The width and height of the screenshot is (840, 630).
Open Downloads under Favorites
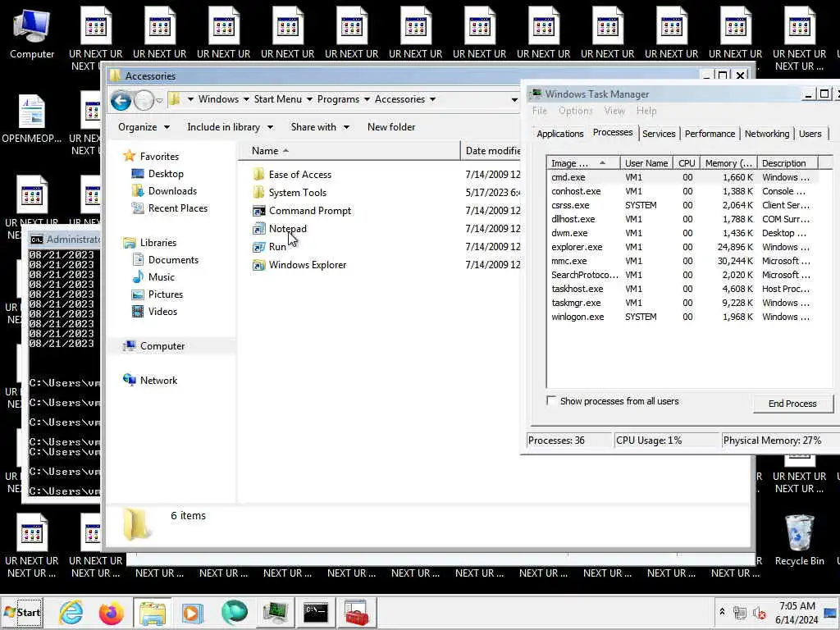(x=164, y=190)
